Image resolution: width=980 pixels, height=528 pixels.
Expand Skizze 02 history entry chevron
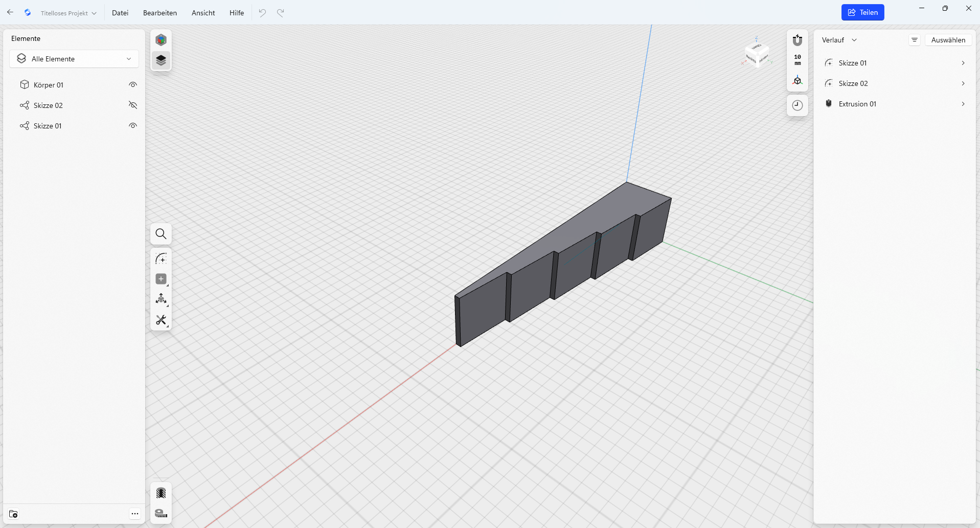963,83
